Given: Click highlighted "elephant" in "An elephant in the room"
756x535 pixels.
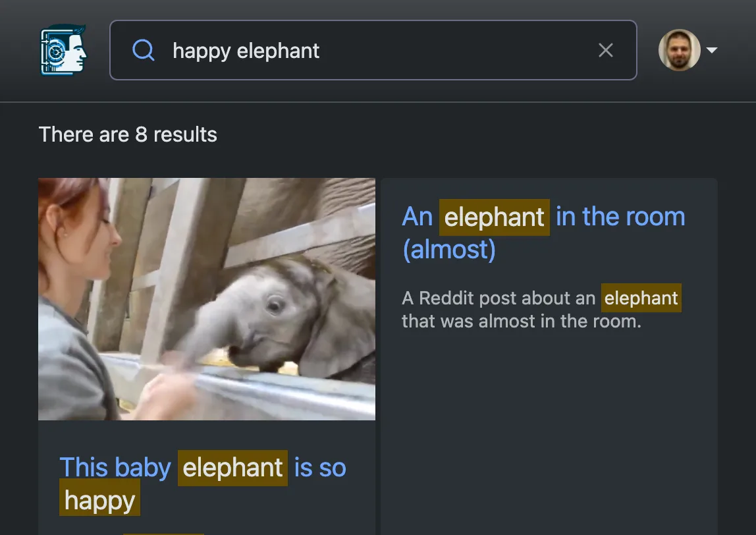Looking at the screenshot, I should click(x=494, y=217).
